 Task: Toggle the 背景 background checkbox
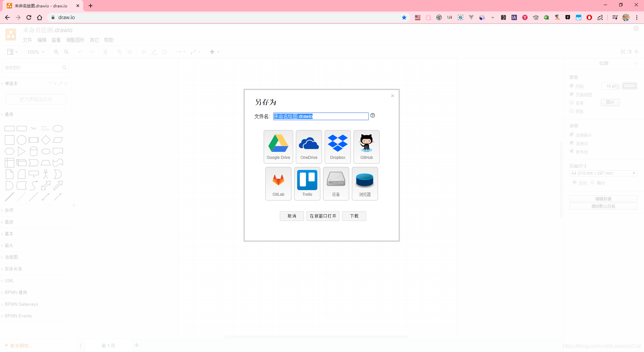pyautogui.click(x=572, y=103)
